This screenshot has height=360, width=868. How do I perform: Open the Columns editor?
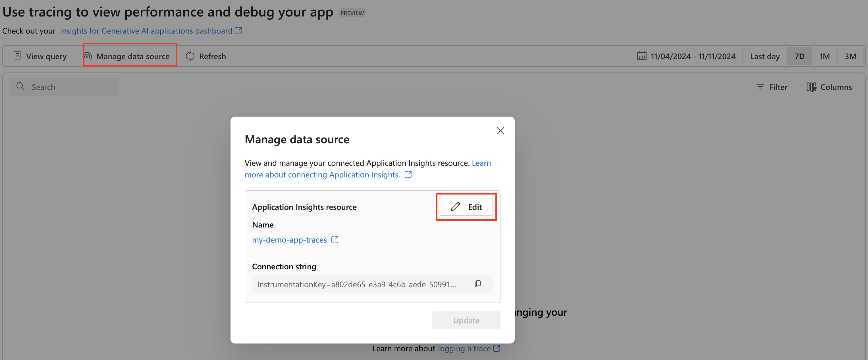(x=829, y=87)
